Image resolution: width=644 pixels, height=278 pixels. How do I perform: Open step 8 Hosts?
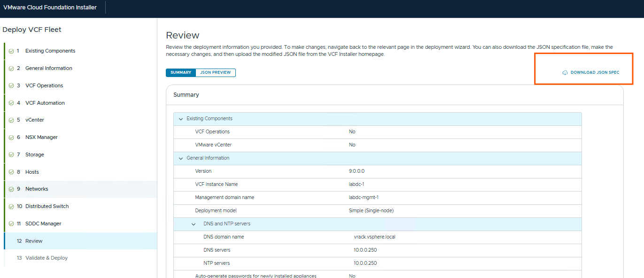tap(80, 172)
